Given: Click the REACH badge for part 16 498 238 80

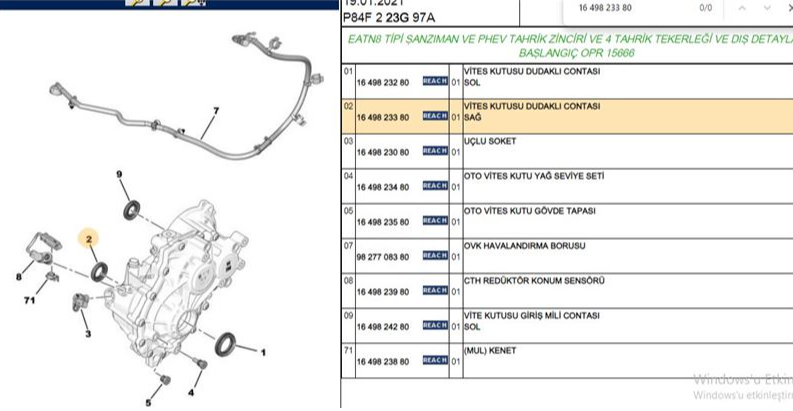Looking at the screenshot, I should point(435,360).
